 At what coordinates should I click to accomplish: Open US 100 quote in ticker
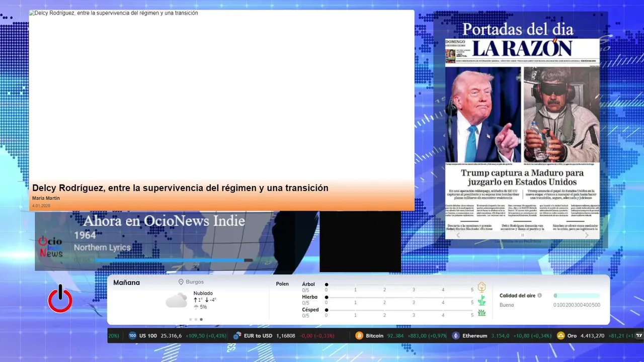[178, 335]
